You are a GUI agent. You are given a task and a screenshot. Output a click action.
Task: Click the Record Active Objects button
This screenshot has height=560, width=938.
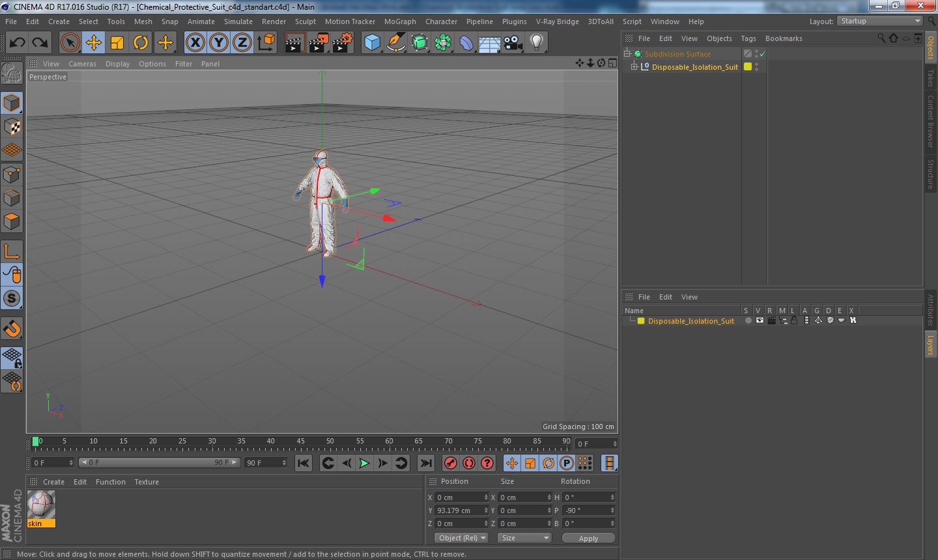tap(450, 463)
